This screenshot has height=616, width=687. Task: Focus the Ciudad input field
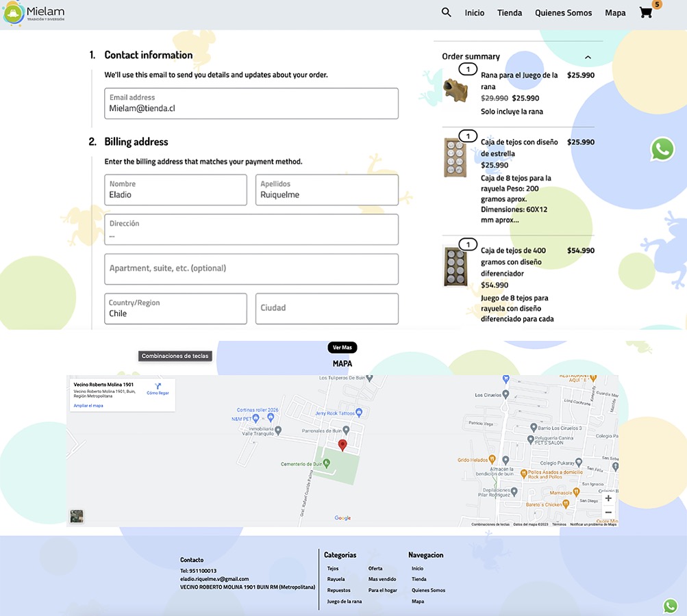click(x=327, y=309)
